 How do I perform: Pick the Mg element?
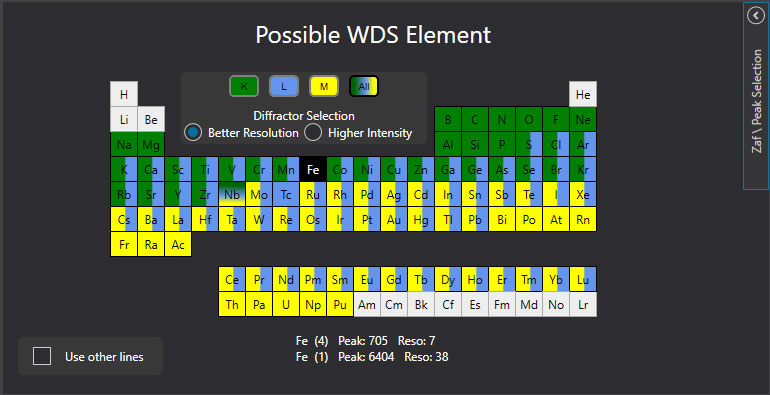pos(151,144)
